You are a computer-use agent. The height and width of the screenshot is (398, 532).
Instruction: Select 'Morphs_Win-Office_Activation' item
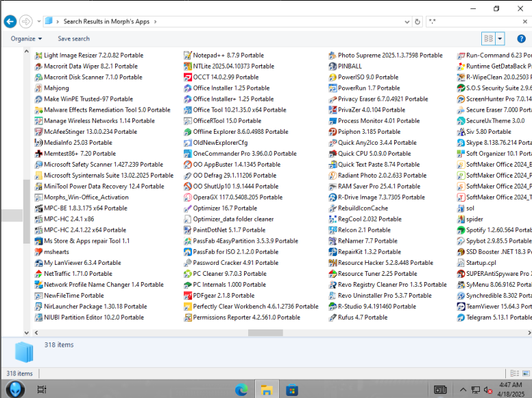click(82, 198)
